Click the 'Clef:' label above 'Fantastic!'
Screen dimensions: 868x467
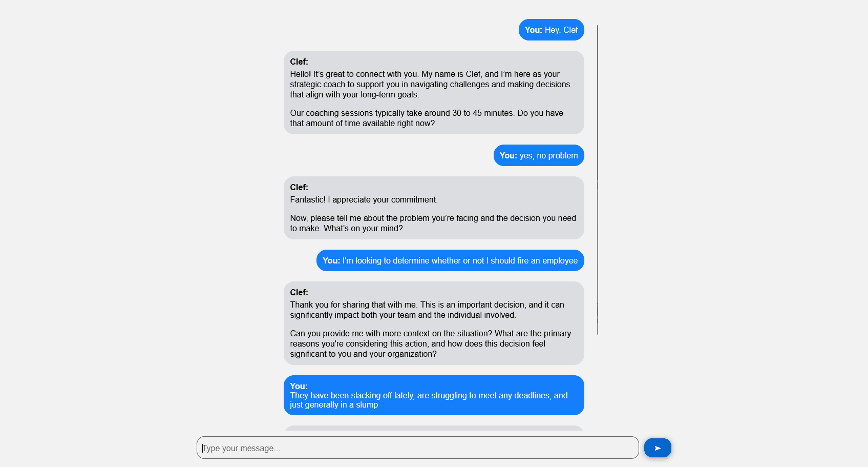pyautogui.click(x=299, y=187)
